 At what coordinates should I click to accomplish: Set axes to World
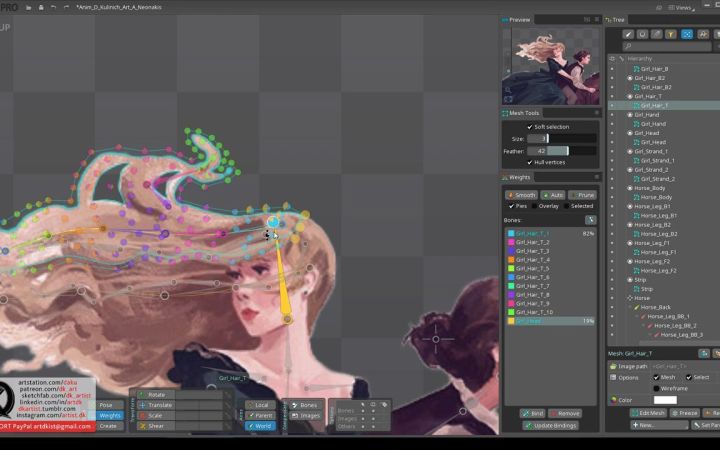[x=260, y=426]
